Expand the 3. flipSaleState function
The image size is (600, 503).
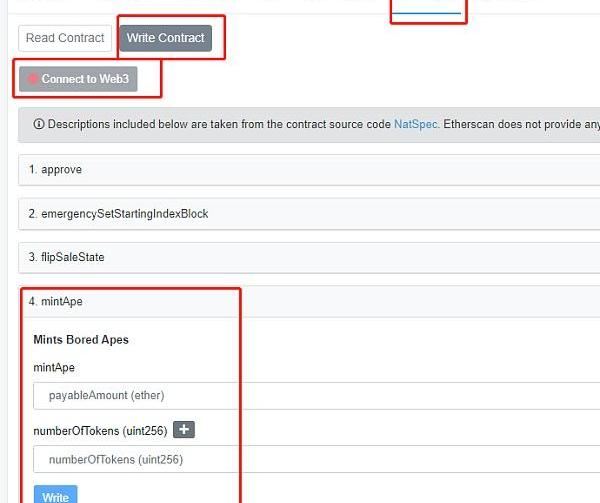tap(309, 257)
